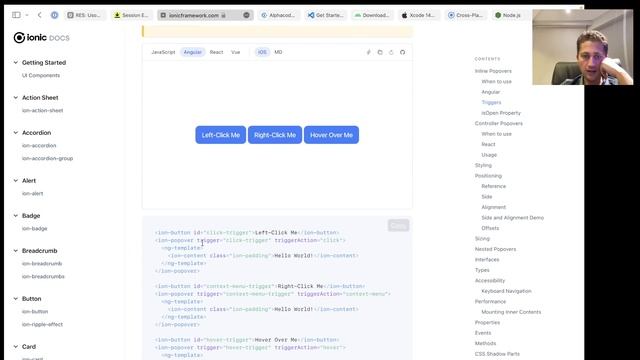This screenshot has width=640, height=360.
Task: Open the ion-accordion-group page
Action: (x=47, y=158)
